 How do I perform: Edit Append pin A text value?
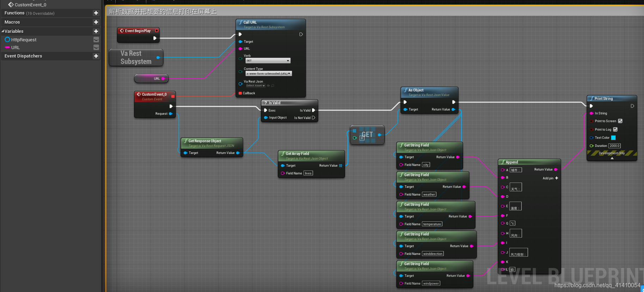(x=516, y=170)
